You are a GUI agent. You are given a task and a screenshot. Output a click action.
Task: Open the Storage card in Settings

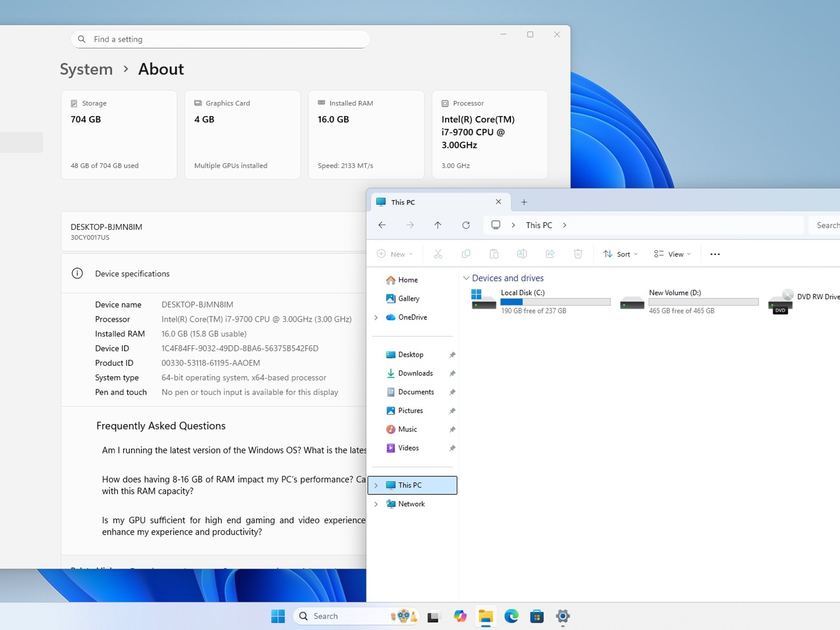coord(119,135)
